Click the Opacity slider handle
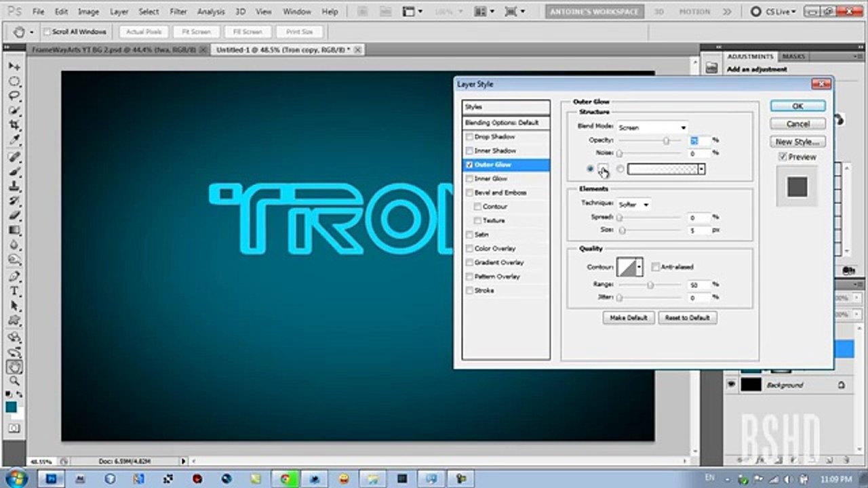Viewport: 868px width, 488px height. (666, 141)
